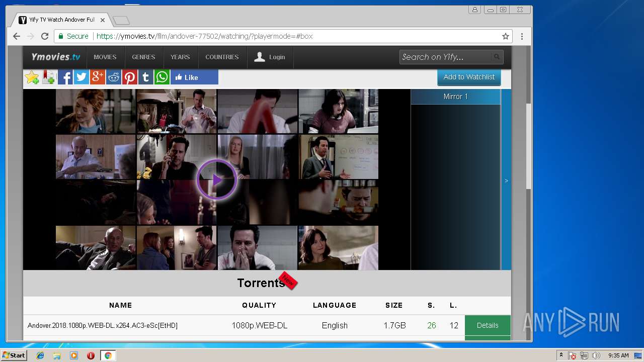Share on Facebook icon
The width and height of the screenshot is (644, 362).
[65, 77]
